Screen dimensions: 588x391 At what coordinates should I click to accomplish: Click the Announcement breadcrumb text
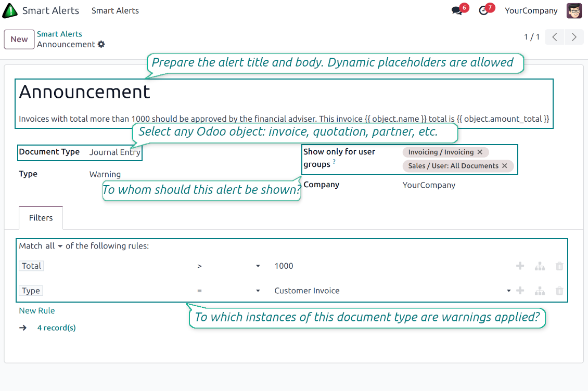click(x=66, y=44)
